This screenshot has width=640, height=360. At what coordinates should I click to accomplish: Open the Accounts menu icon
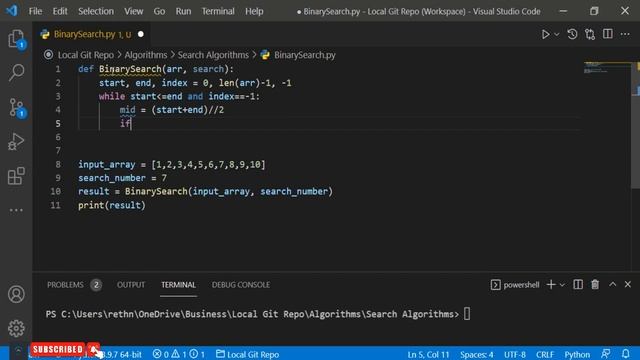pos(16,294)
